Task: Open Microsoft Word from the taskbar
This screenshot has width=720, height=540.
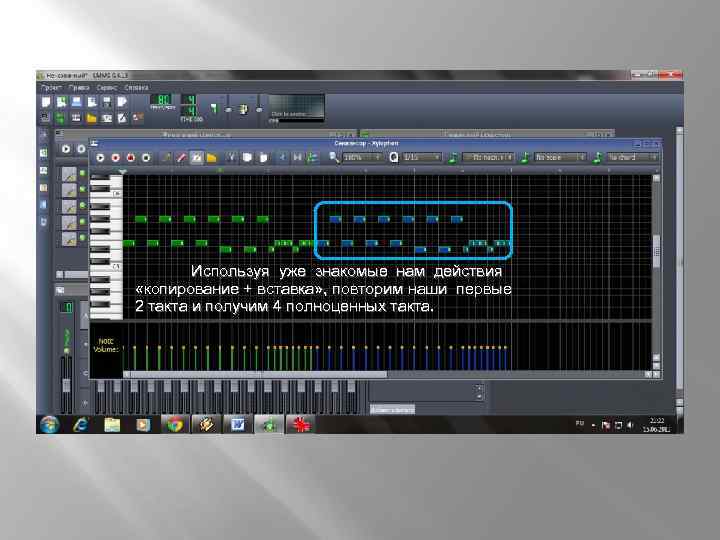Action: 238,425
